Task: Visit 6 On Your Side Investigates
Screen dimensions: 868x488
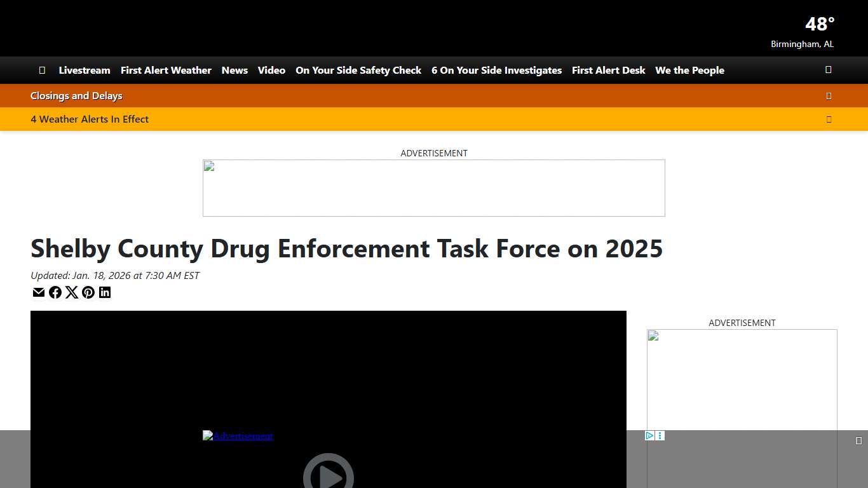Action: (x=496, y=70)
